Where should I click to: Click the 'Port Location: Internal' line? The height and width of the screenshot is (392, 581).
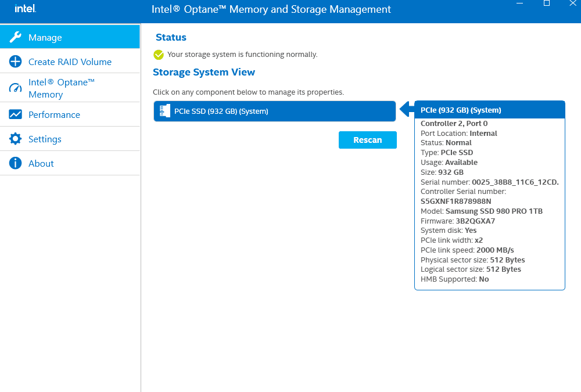[x=459, y=134]
